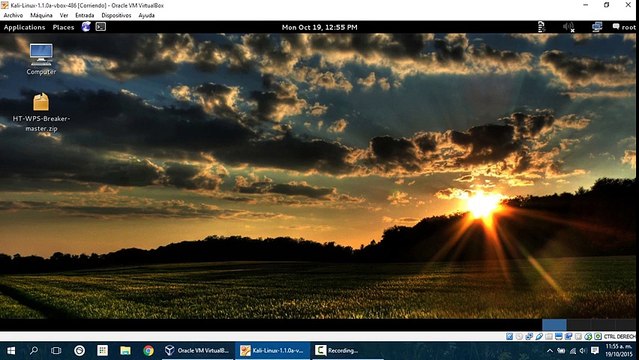Open File Explorer from the taskbar
Image resolution: width=639 pixels, height=360 pixels.
125,351
